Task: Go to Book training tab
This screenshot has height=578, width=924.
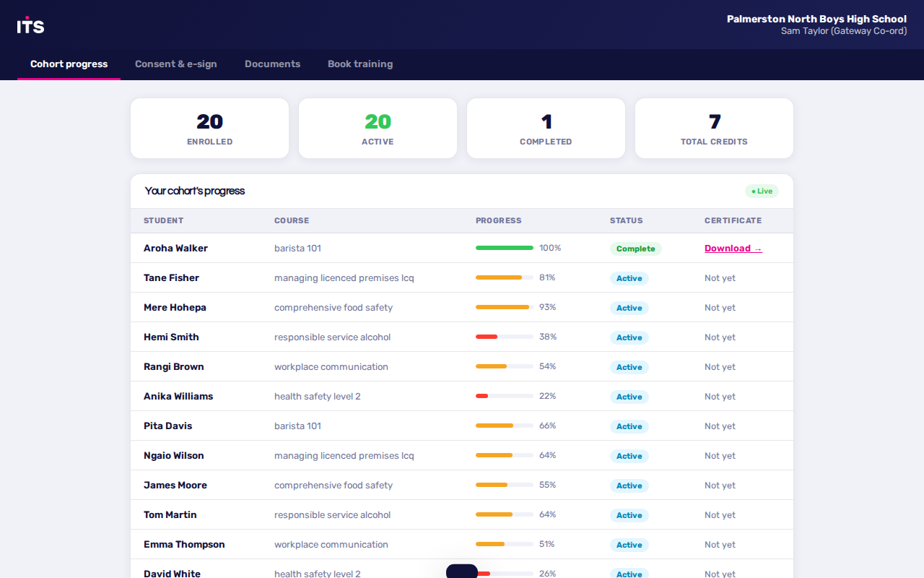Action: 360,64
